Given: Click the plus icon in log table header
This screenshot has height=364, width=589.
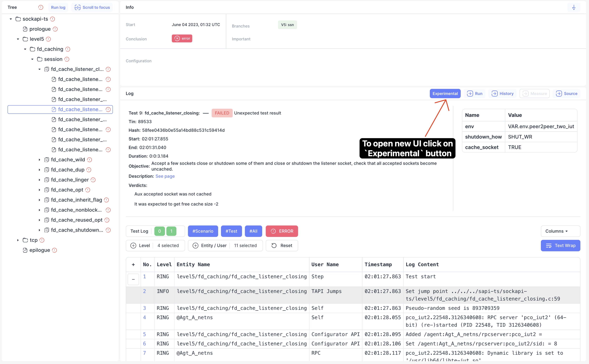Looking at the screenshot, I should [133, 265].
